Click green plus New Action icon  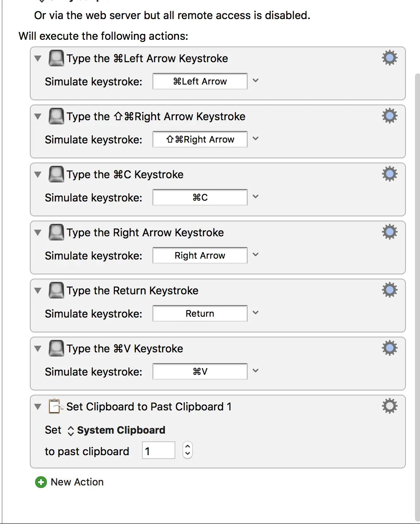[x=41, y=482]
